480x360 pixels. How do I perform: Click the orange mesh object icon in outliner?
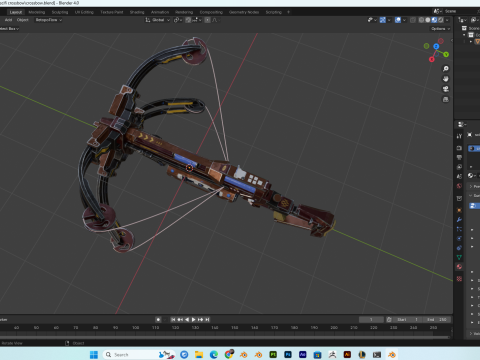[477, 42]
